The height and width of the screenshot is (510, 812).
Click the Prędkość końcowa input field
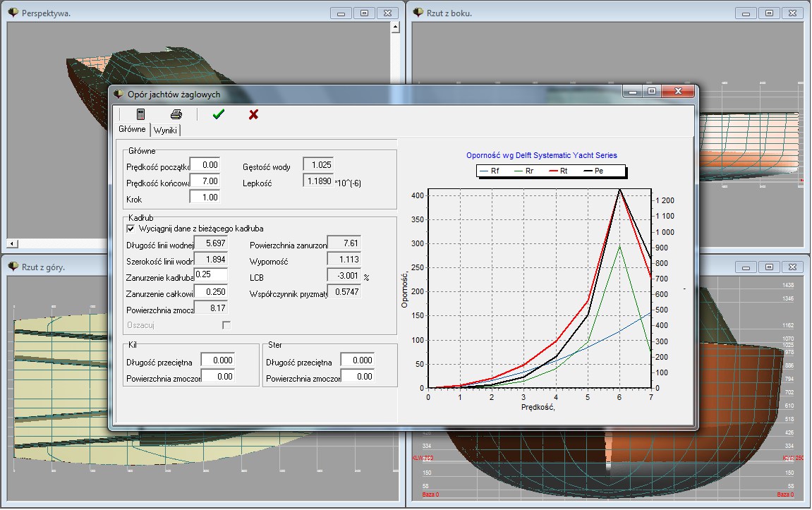point(205,181)
